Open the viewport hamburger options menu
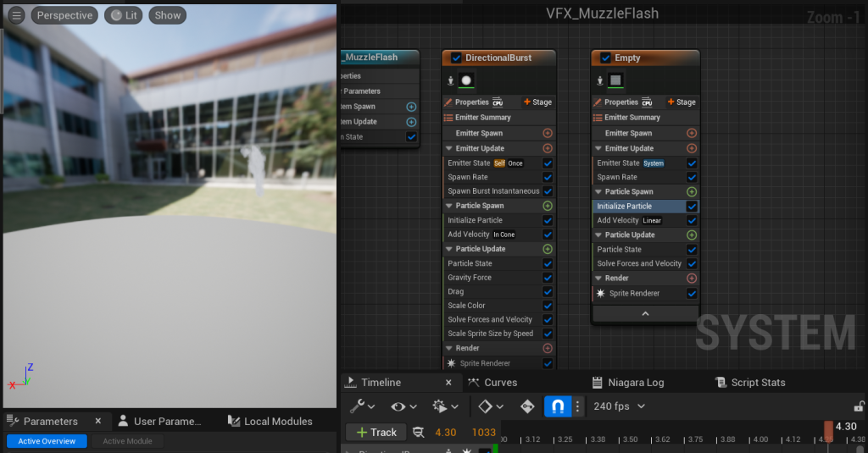The height and width of the screenshot is (453, 868). tap(16, 15)
